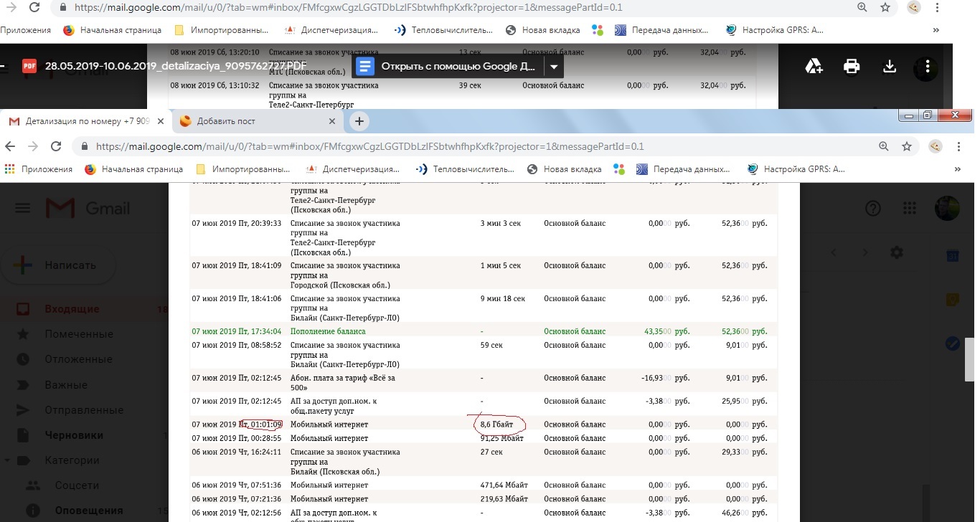Expand the bookmarks overflow chevron in front window

[x=958, y=169]
